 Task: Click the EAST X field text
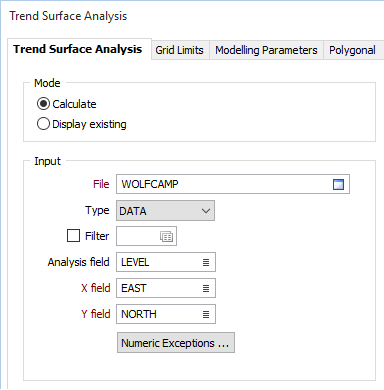click(134, 288)
